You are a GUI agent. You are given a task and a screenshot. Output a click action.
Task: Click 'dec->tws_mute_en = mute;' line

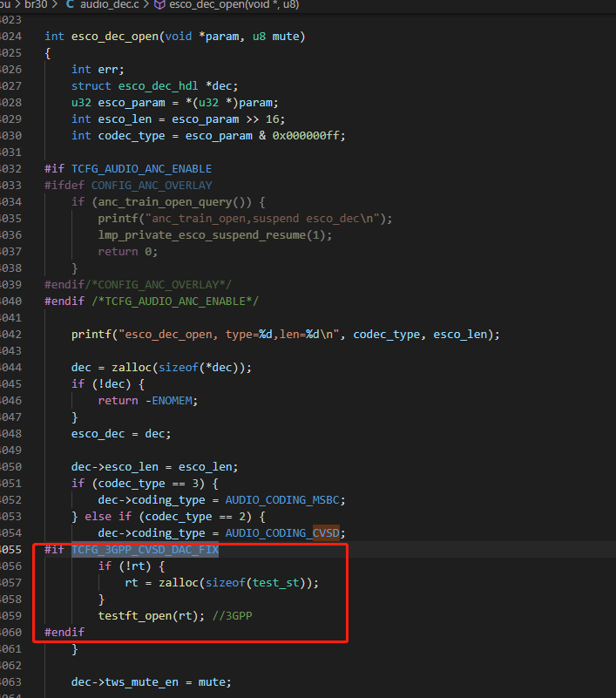click(x=152, y=682)
